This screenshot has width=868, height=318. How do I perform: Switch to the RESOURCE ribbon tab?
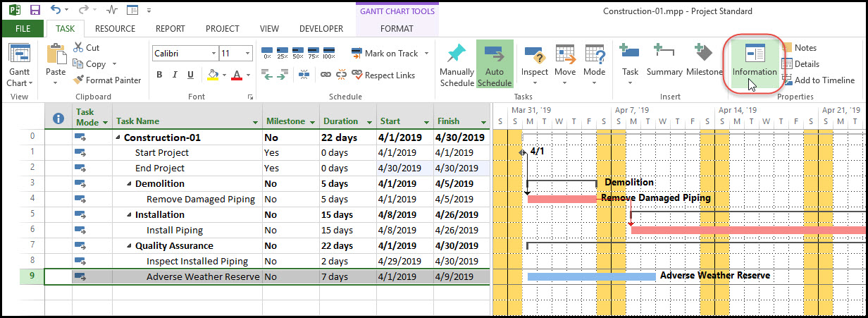(x=115, y=29)
